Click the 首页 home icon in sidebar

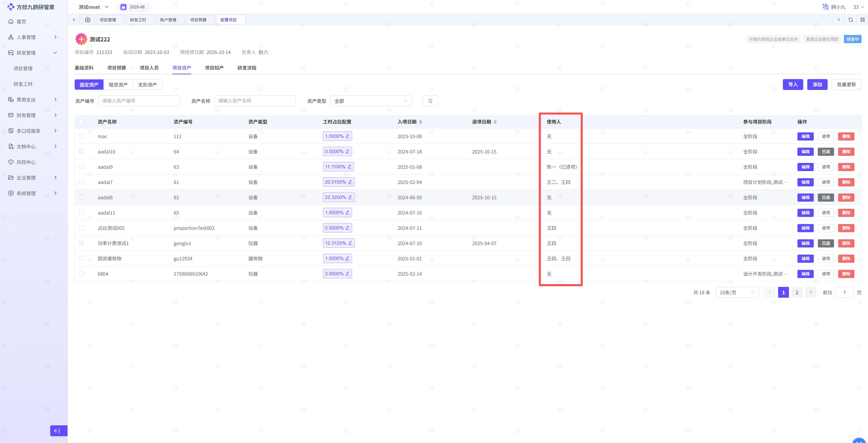pyautogui.click(x=11, y=21)
